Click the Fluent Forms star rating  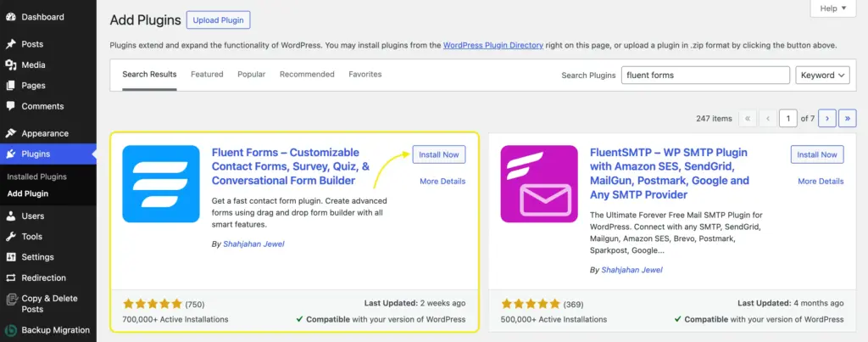pyautogui.click(x=153, y=304)
